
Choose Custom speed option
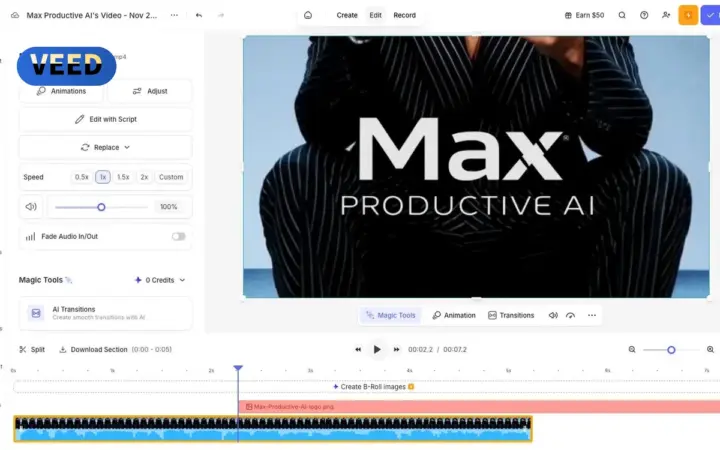171,177
